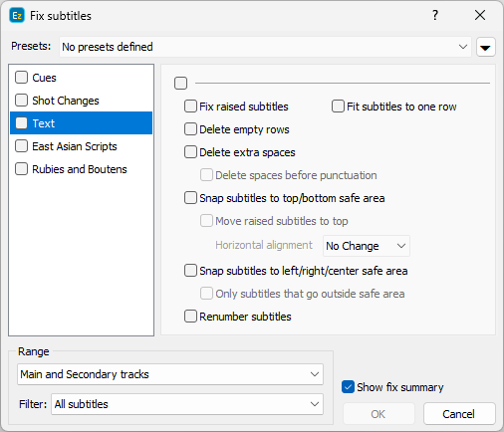
Task: Select the East Asian Scripts category
Action: (81, 146)
